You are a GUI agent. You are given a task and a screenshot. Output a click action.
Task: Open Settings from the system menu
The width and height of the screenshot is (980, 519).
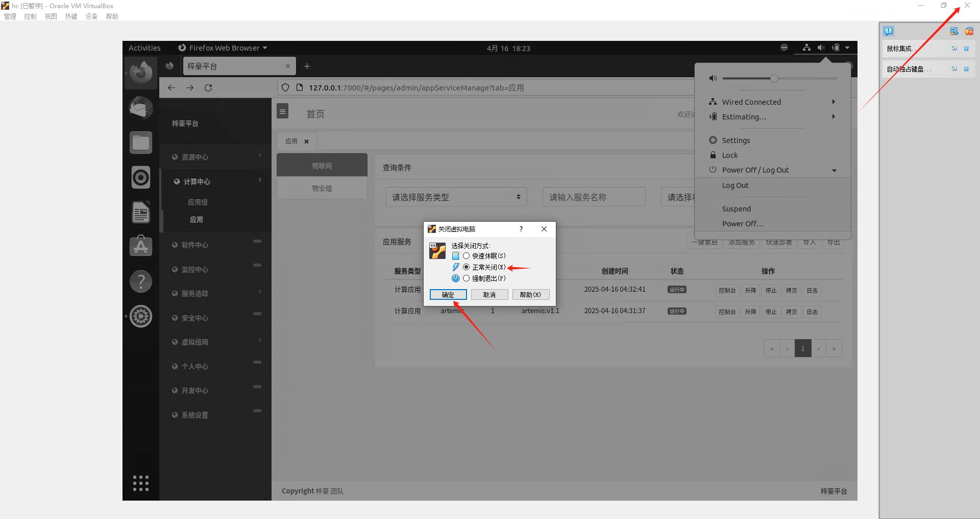pyautogui.click(x=736, y=140)
